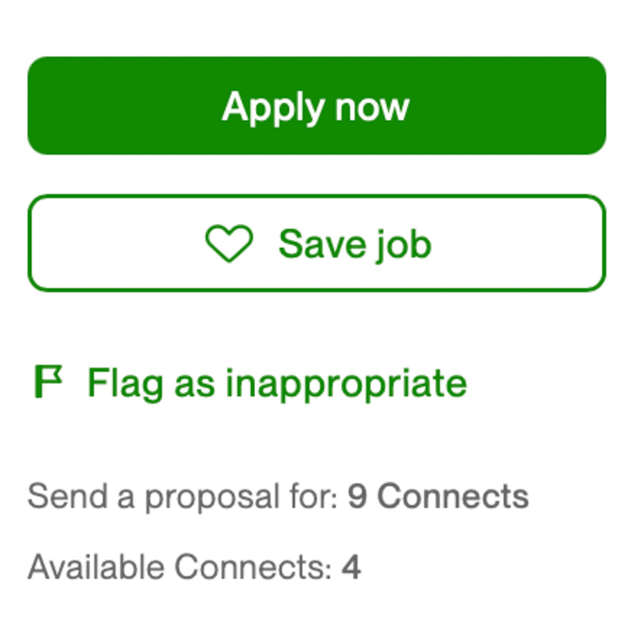Click the heart icon beside Save job
Viewport: 644px width, 644px height.
pos(229,243)
